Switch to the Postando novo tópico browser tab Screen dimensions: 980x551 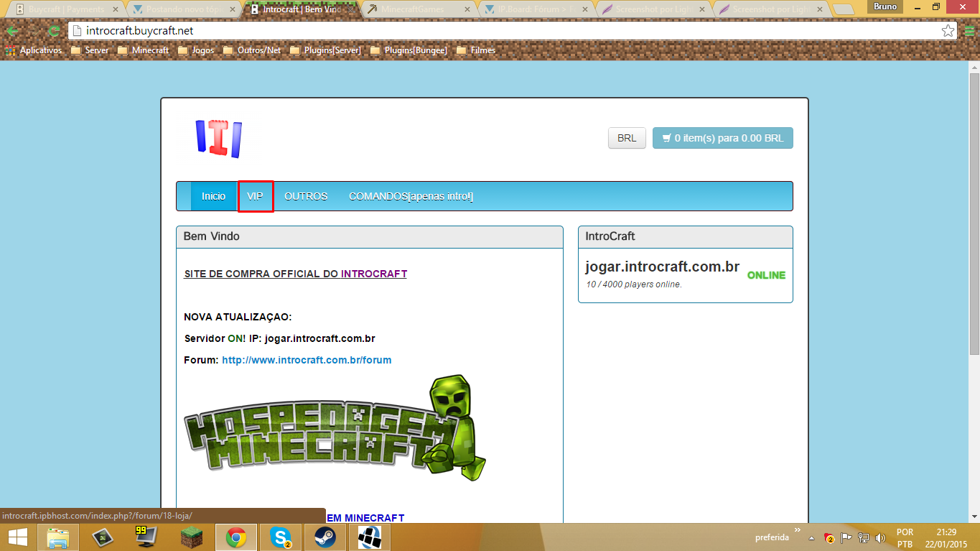(x=182, y=9)
